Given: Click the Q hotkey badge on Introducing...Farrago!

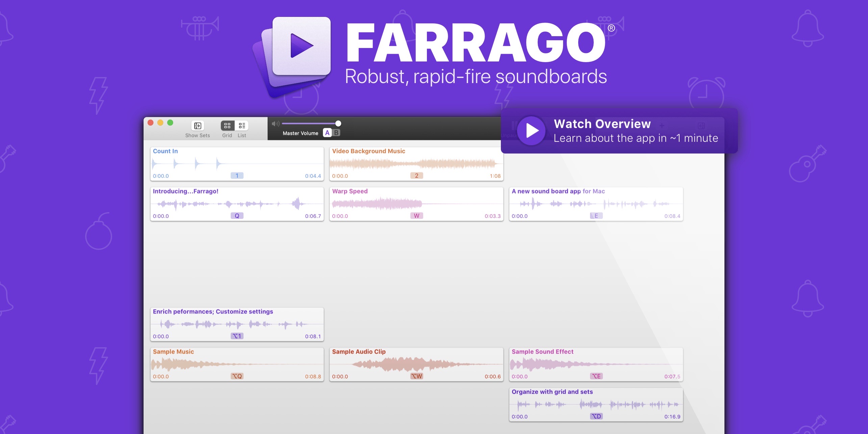Looking at the screenshot, I should tap(237, 216).
